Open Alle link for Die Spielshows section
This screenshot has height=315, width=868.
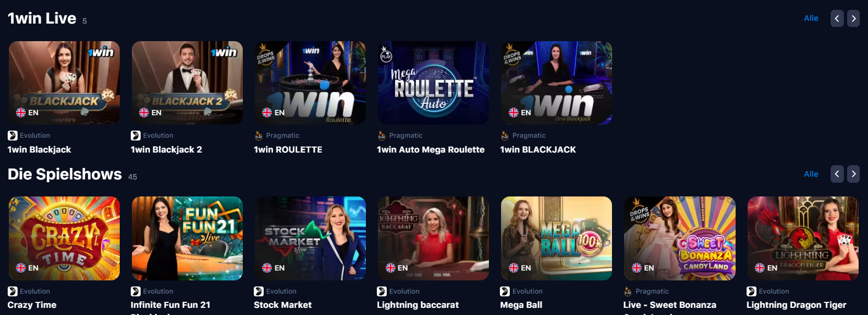(x=811, y=174)
